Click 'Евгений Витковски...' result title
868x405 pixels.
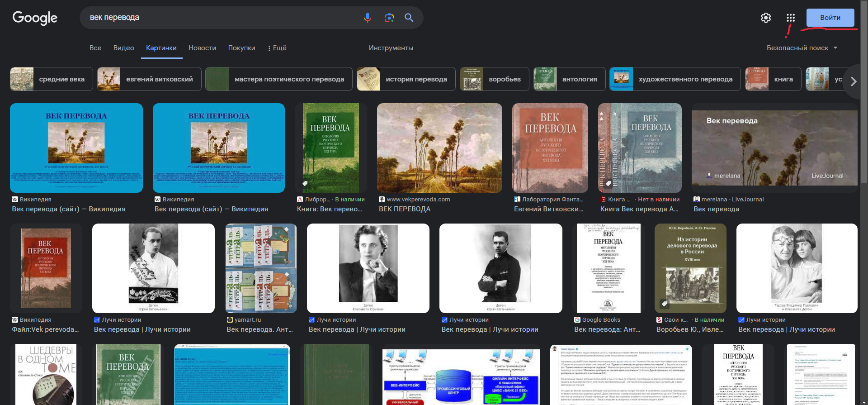[549, 209]
